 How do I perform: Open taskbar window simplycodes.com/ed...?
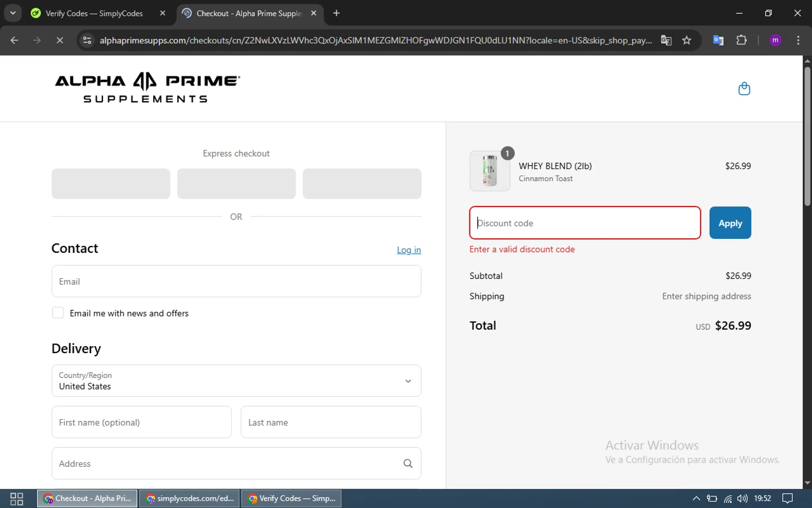point(189,498)
